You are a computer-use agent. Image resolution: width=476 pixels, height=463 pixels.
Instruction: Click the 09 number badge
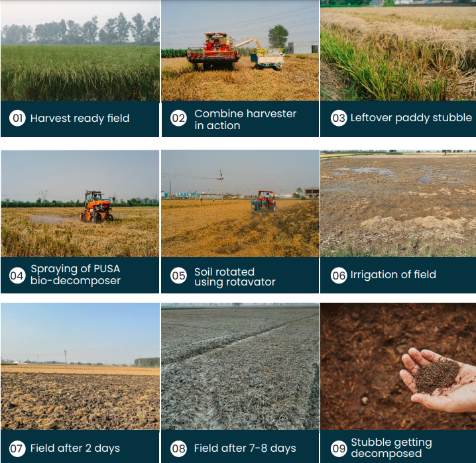(339, 448)
